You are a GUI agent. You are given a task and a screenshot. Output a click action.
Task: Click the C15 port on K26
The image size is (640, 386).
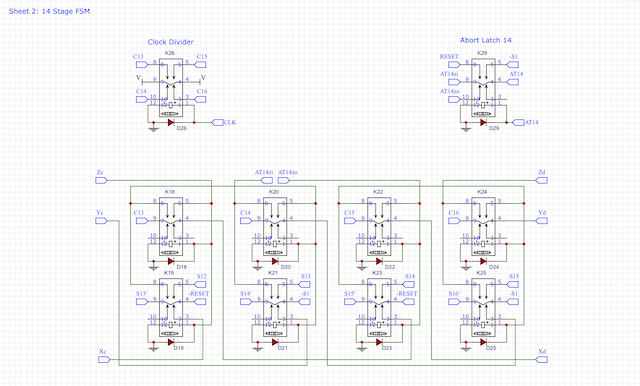[200, 64]
